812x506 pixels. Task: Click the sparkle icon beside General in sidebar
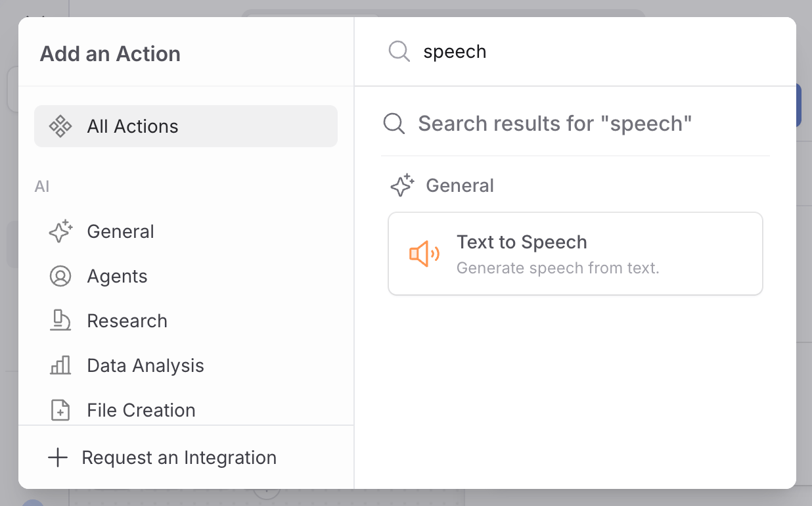point(60,231)
